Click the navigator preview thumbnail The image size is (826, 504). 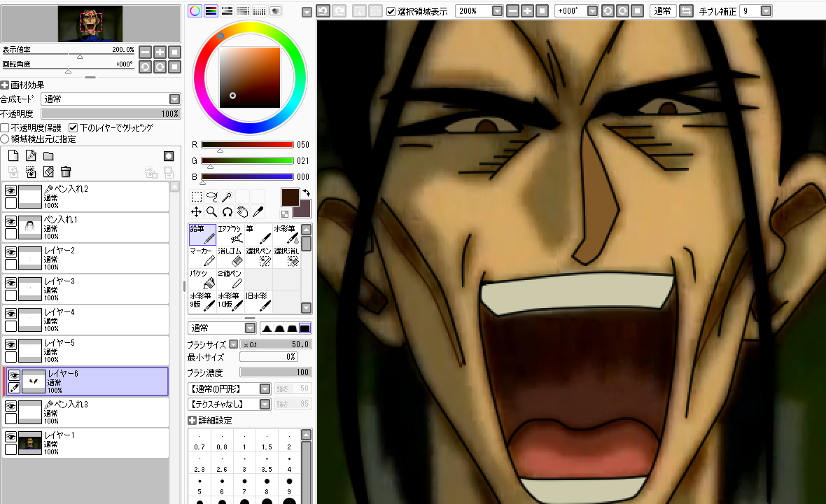pos(90,24)
